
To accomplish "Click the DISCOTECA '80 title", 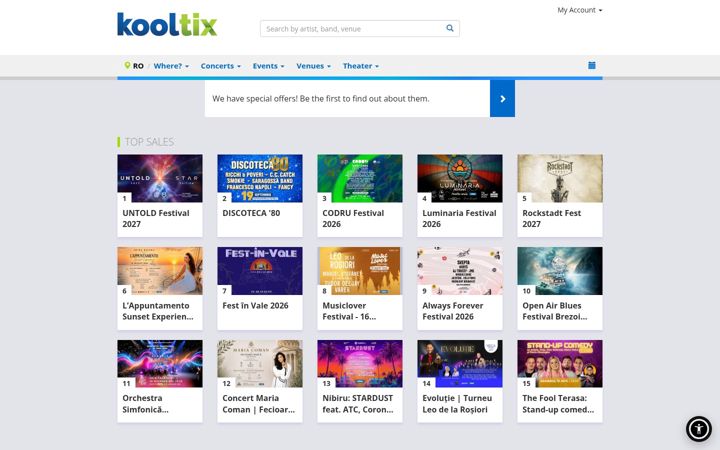I will coord(251,213).
